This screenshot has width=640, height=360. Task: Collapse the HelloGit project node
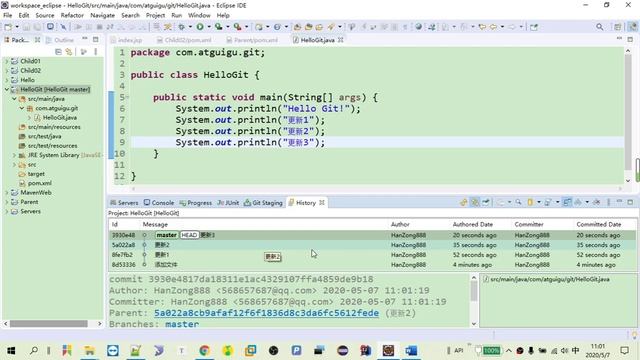point(7,89)
